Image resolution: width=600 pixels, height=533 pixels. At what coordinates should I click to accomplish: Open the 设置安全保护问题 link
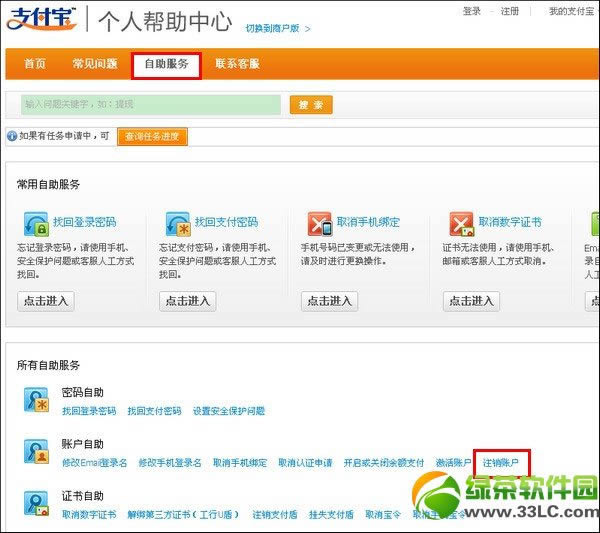pyautogui.click(x=229, y=411)
